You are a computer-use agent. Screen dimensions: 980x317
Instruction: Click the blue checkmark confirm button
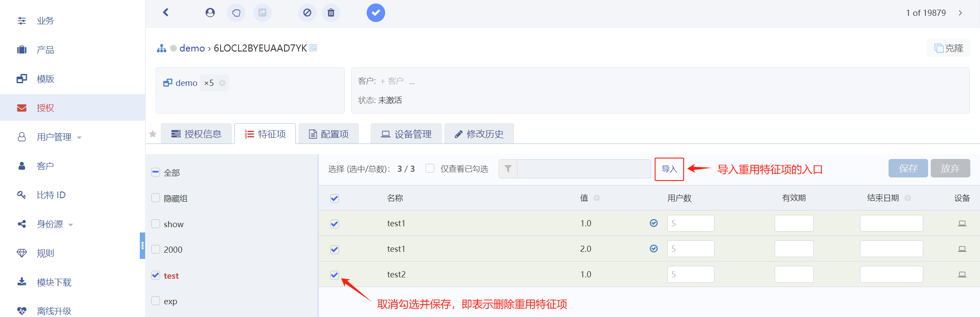pyautogui.click(x=376, y=13)
